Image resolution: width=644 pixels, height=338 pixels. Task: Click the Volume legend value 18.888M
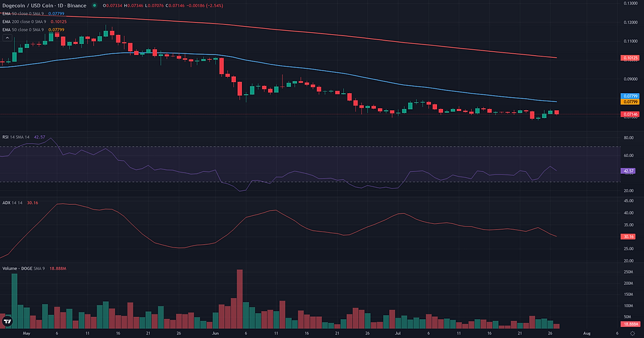tap(58, 268)
